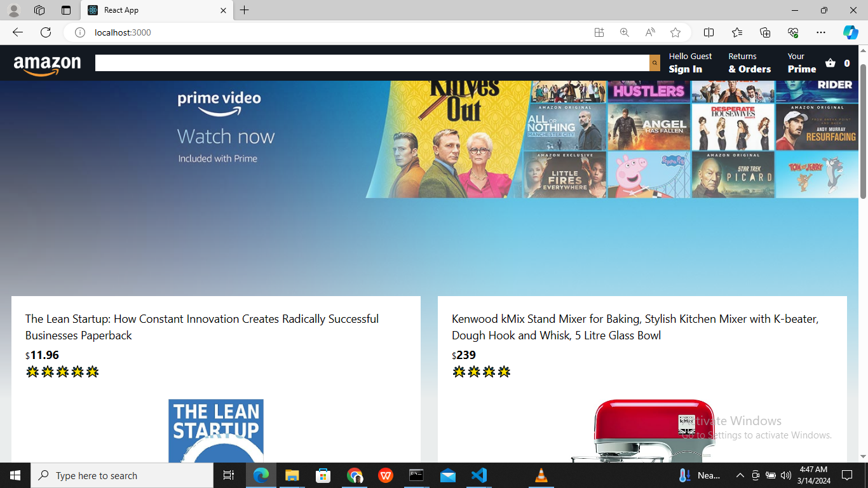The height and width of the screenshot is (488, 868).
Task: Open the Favorites list icon
Action: click(737, 32)
